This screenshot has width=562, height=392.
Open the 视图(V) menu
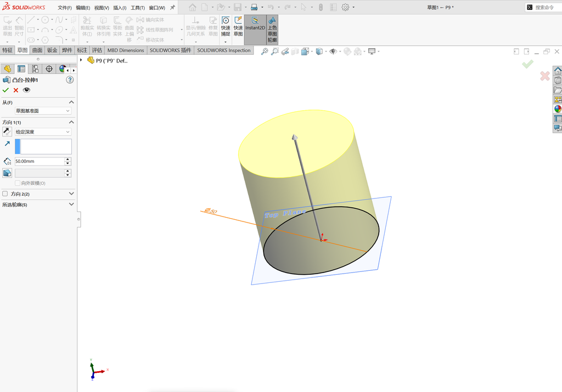pos(102,8)
